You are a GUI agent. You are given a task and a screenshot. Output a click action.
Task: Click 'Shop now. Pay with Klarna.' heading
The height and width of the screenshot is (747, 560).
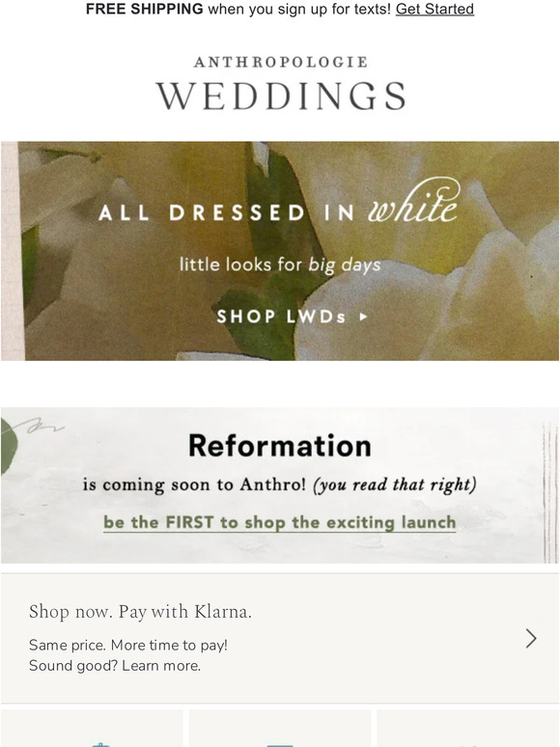140,612
